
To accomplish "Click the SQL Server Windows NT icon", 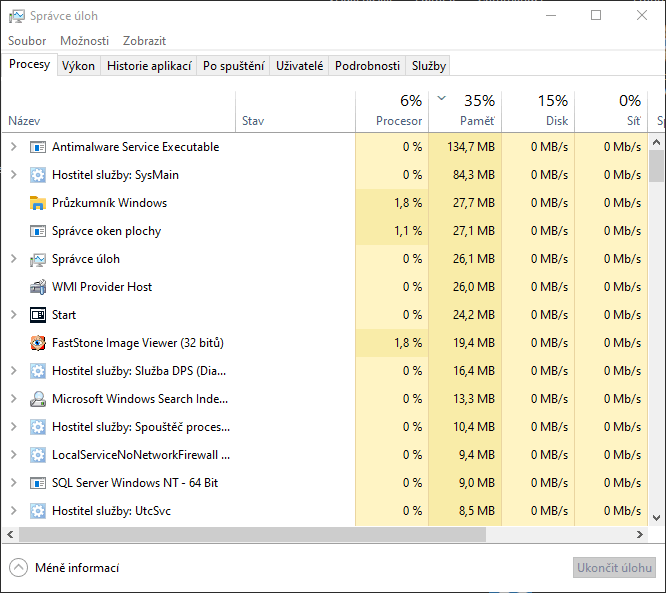I will point(38,483).
